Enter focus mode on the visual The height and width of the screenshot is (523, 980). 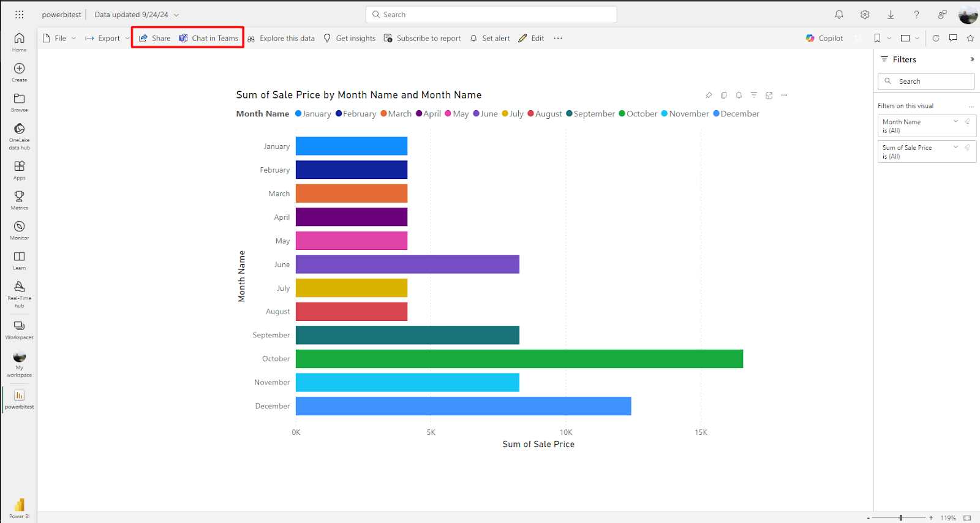(769, 95)
